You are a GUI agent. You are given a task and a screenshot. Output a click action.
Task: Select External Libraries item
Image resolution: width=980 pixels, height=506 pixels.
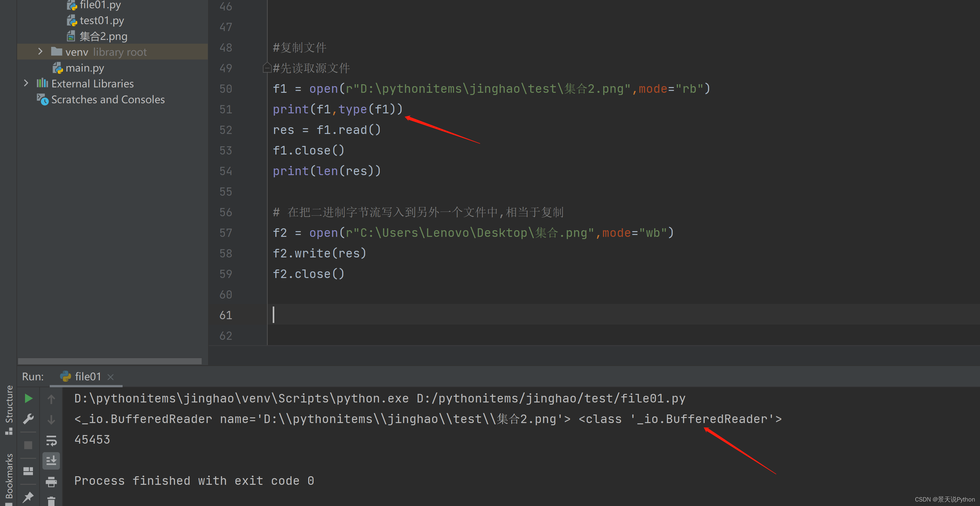pos(92,83)
